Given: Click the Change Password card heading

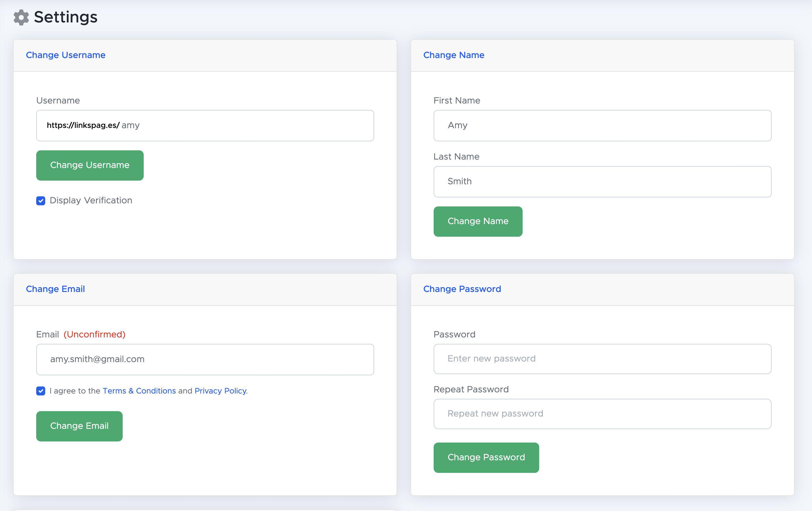Looking at the screenshot, I should (x=462, y=289).
